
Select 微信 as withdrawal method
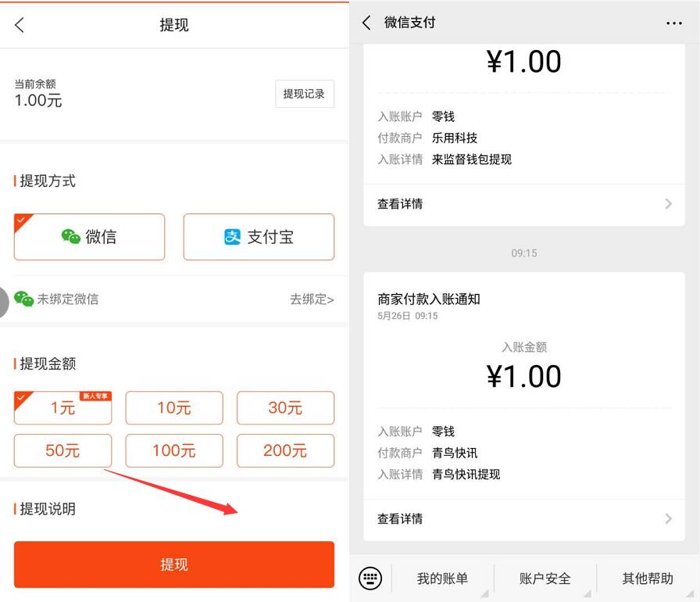click(x=89, y=237)
